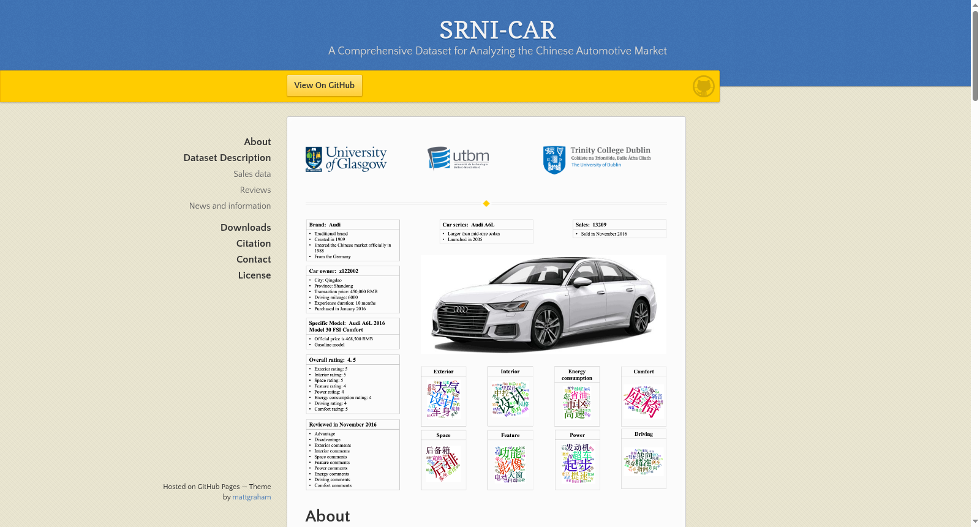Follow the mattgraham theme link

(252, 497)
